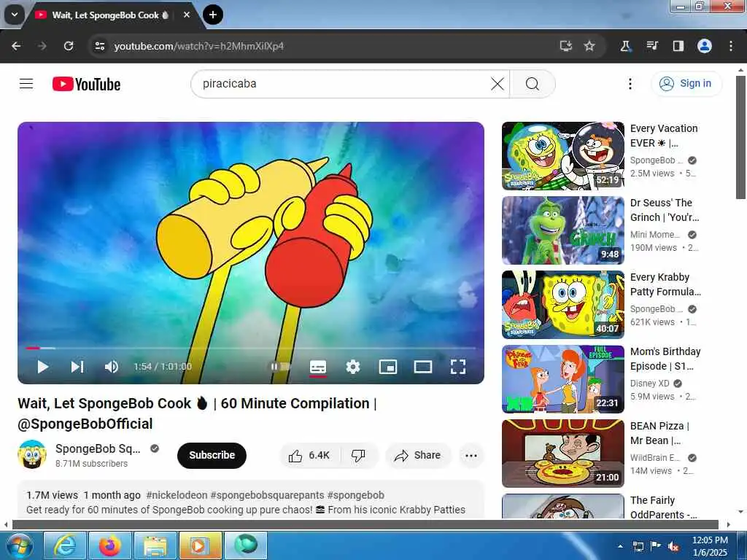Open File Explorer from taskbar
The width and height of the screenshot is (747, 560).
coord(155,545)
